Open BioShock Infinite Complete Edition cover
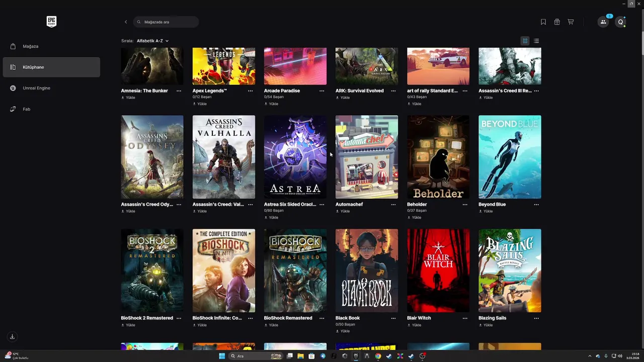This screenshot has width=644, height=362. click(224, 270)
